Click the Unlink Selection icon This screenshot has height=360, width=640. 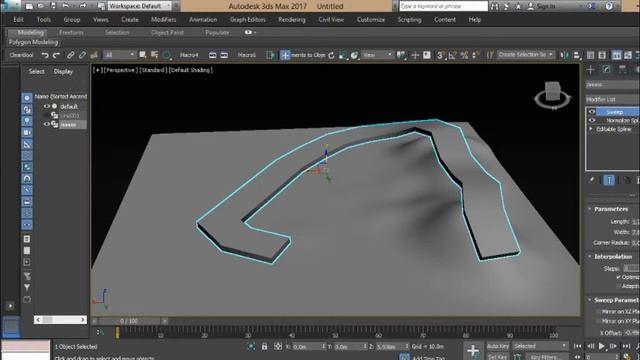(82, 55)
